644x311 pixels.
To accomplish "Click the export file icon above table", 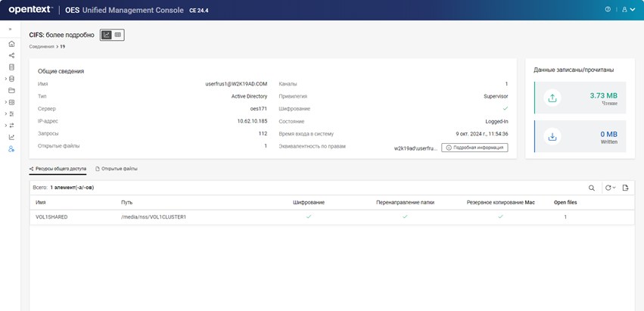I will [x=625, y=188].
